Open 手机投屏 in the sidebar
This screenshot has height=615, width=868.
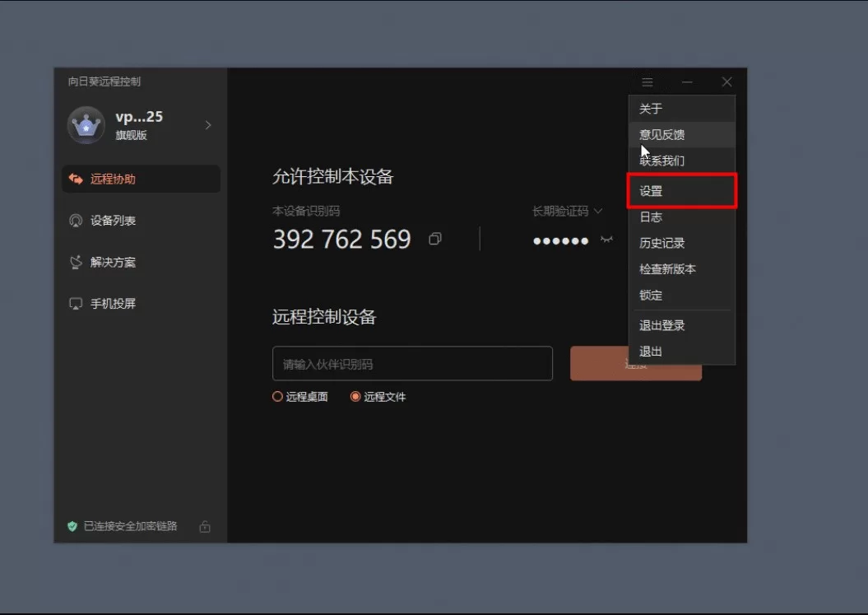tap(113, 304)
